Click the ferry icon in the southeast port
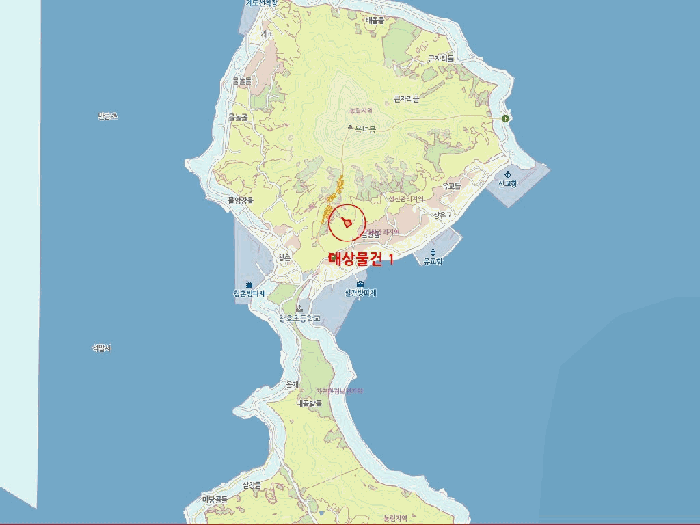This screenshot has height=525, width=700. coord(432,252)
